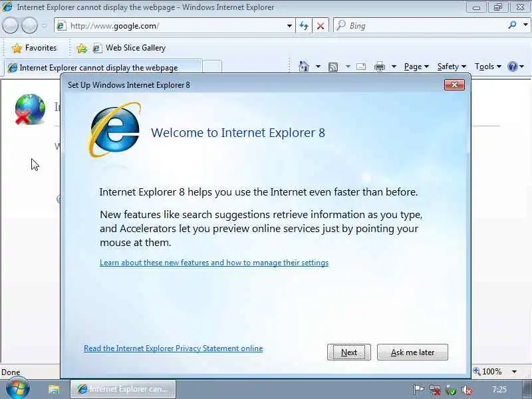
Task: Click the Print icon
Action: click(x=380, y=66)
